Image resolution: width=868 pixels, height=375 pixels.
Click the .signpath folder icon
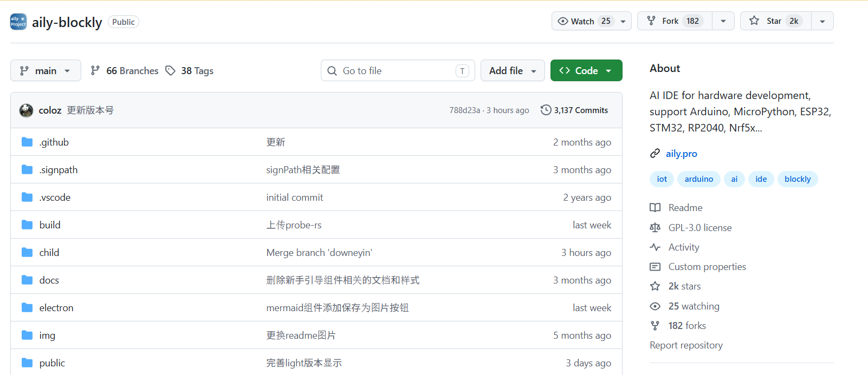click(x=27, y=169)
